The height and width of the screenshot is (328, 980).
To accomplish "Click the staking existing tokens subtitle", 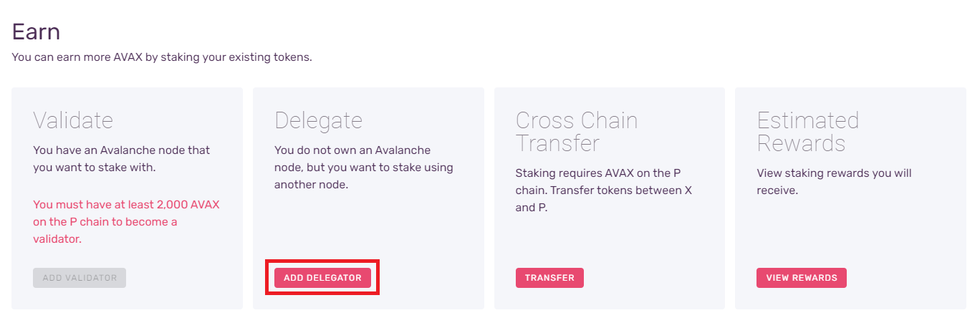I will pos(162,57).
